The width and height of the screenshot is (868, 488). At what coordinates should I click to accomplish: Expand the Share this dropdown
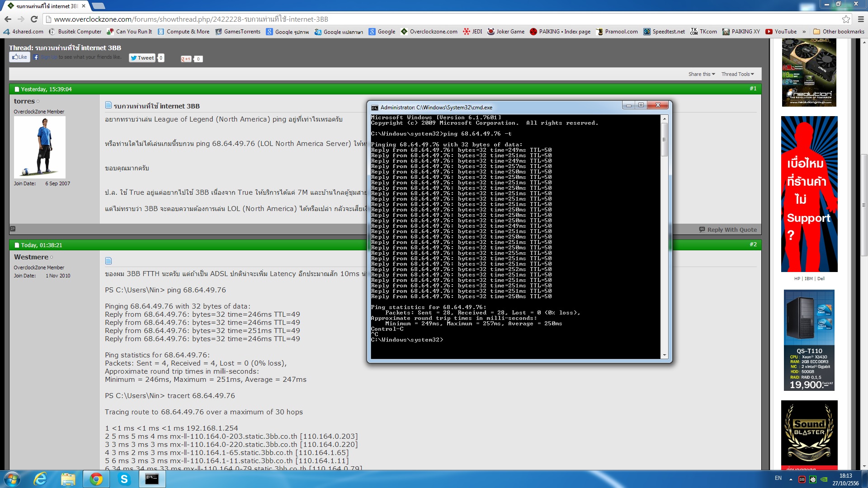[701, 74]
